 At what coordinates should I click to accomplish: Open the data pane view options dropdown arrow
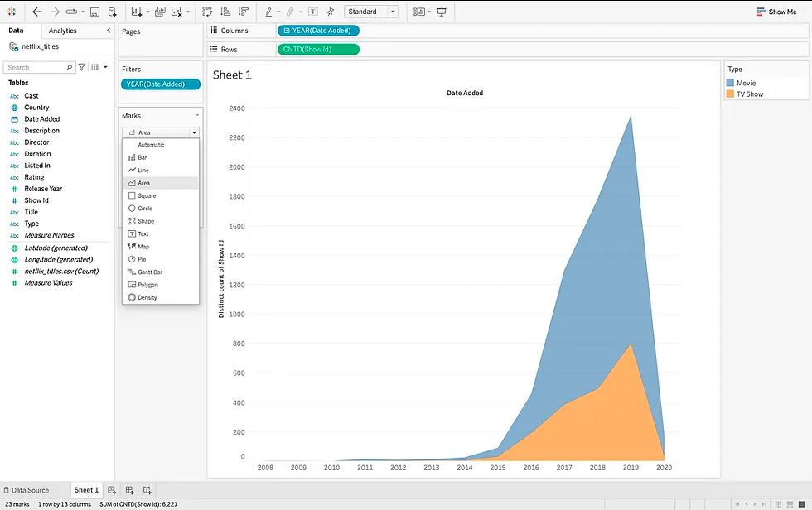[x=106, y=67]
